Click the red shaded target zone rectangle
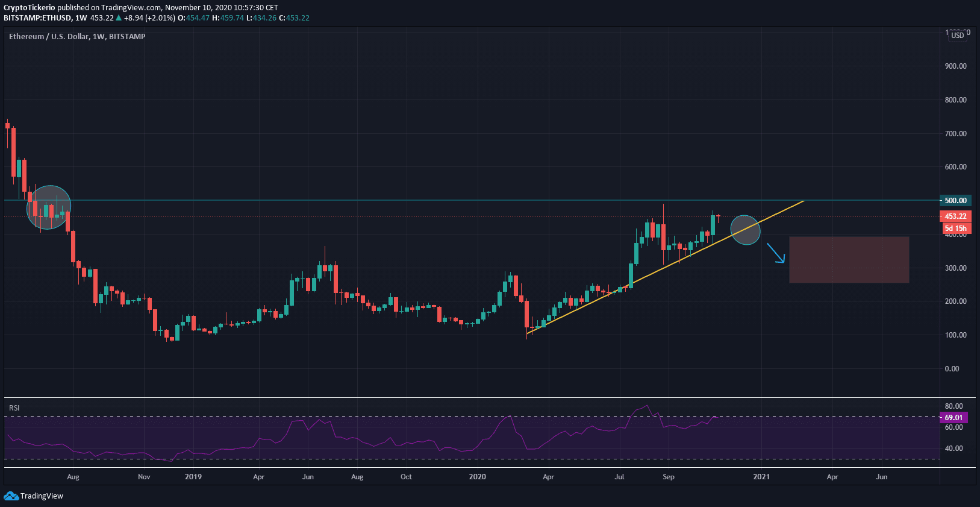The width and height of the screenshot is (980, 507). point(849,260)
